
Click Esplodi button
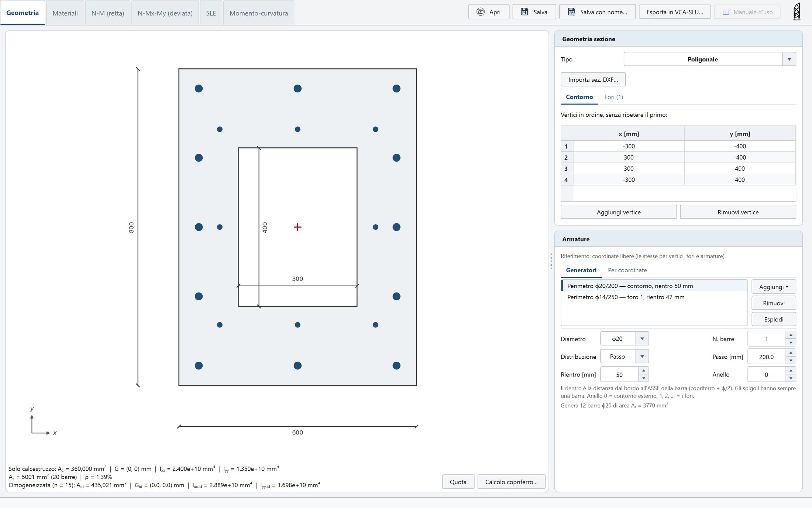(x=774, y=319)
